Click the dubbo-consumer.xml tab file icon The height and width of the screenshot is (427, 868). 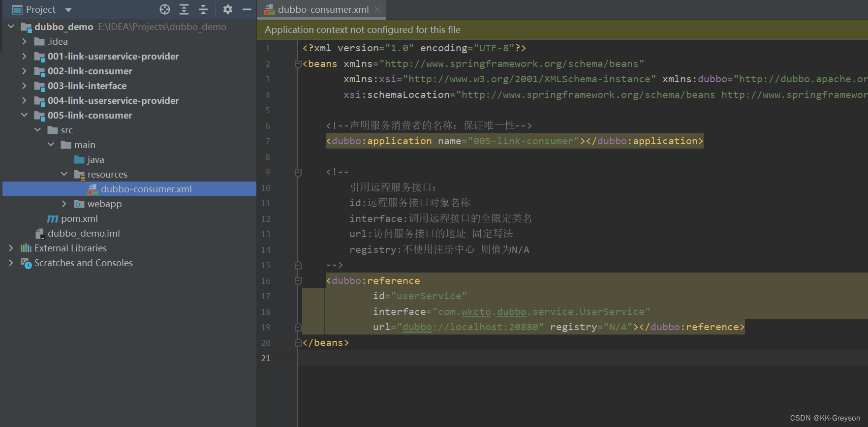[x=269, y=9]
